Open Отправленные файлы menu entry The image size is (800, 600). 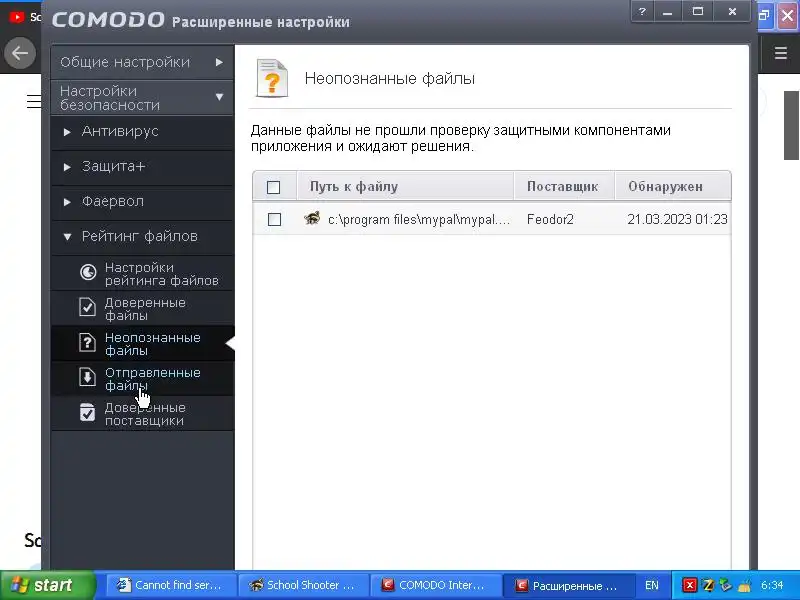(142, 379)
